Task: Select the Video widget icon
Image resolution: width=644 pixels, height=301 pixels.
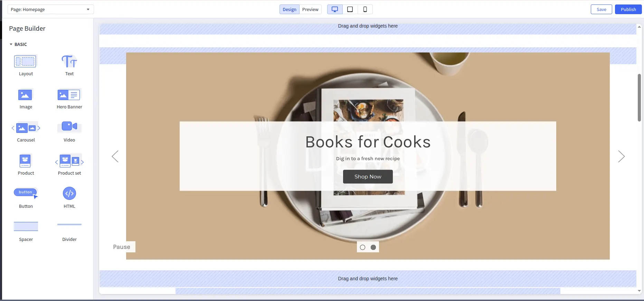Action: 69,126
